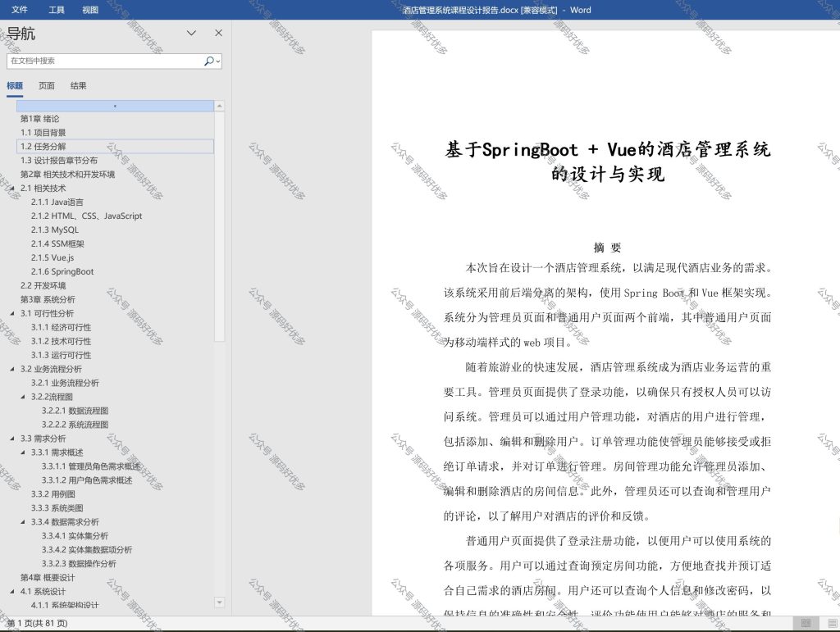Go to heading 3.3.2.3 数据操作分析
This screenshot has height=632, width=840.
(x=79, y=564)
